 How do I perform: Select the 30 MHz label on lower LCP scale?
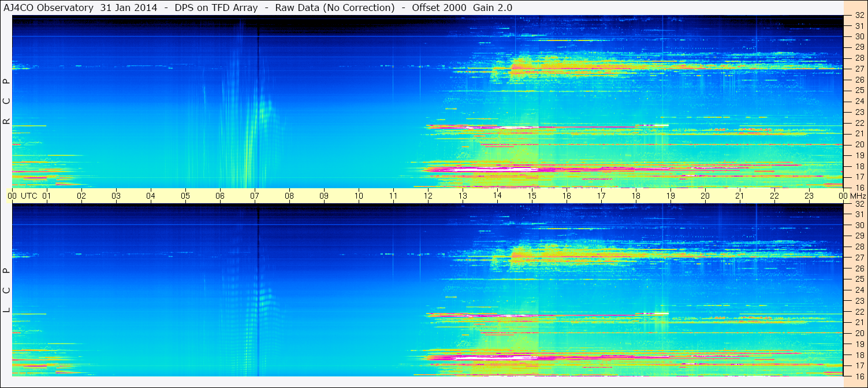(x=859, y=225)
